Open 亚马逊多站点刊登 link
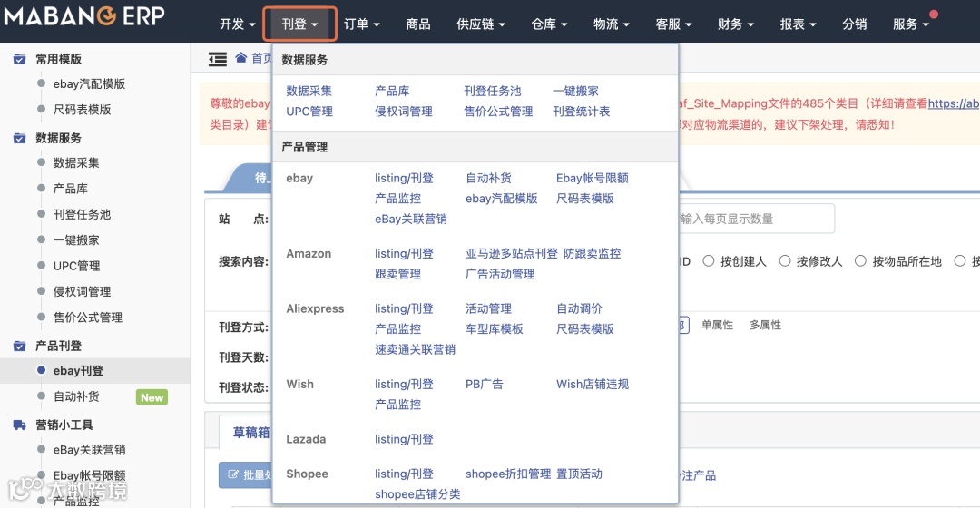This screenshot has height=508, width=980. tap(511, 254)
